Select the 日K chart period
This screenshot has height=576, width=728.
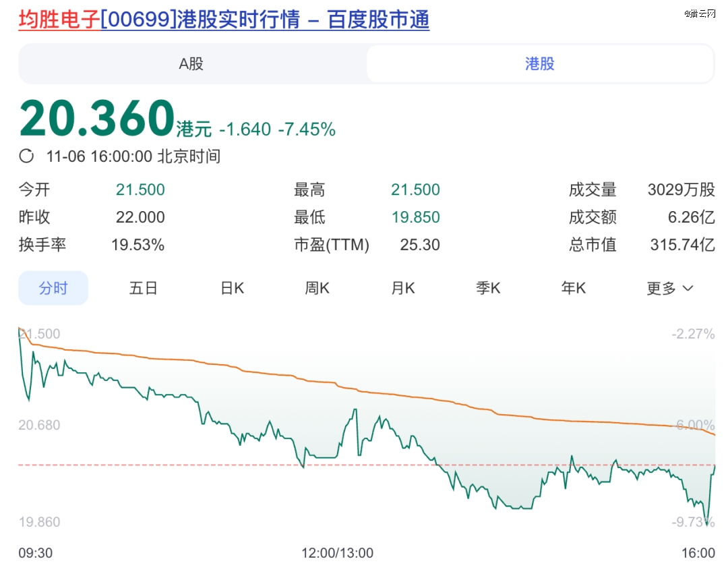coord(232,289)
